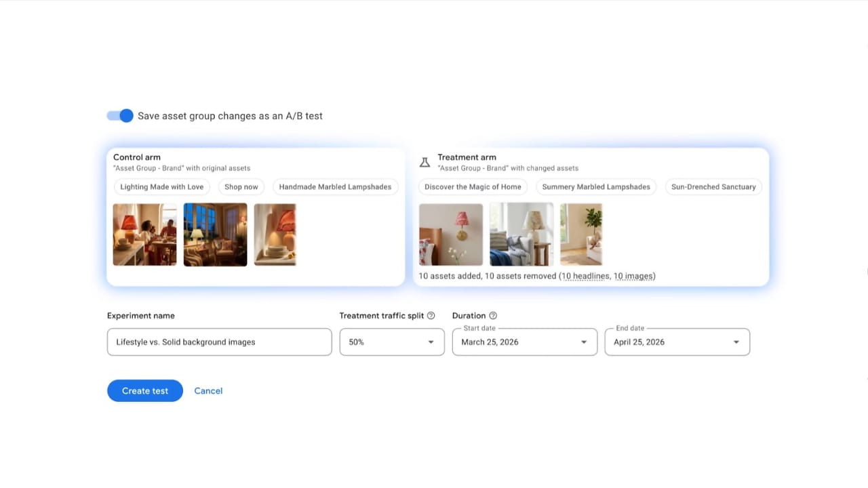Click the Create test button
868x488 pixels.
[145, 391]
